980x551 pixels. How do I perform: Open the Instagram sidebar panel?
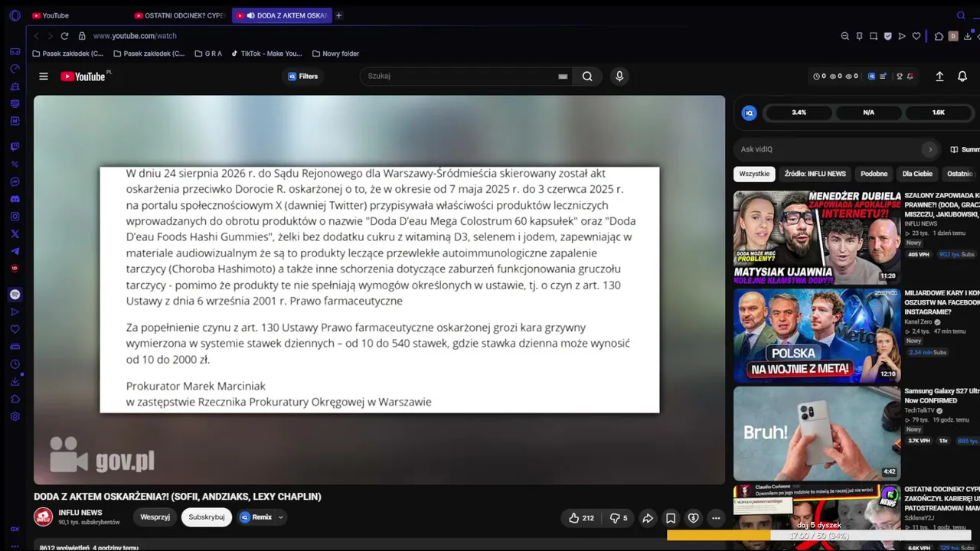tap(15, 217)
